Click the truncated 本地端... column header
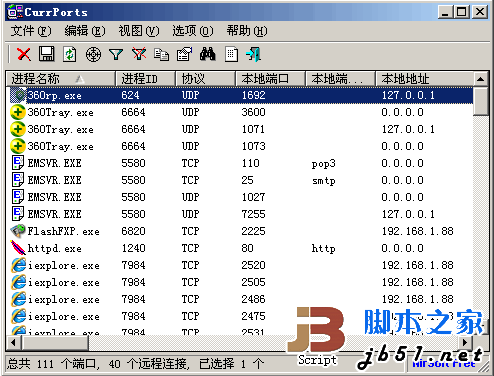Screen dimensions: 494x376 click(340, 79)
